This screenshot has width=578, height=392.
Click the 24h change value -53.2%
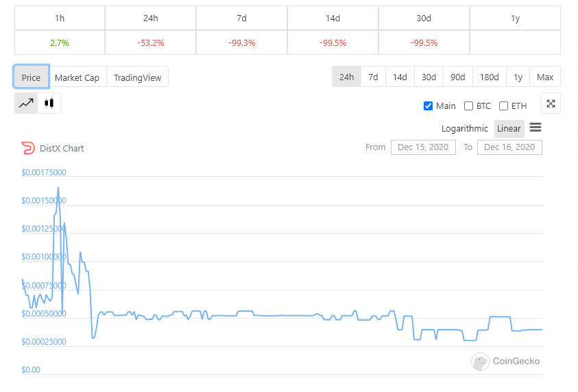click(x=151, y=42)
